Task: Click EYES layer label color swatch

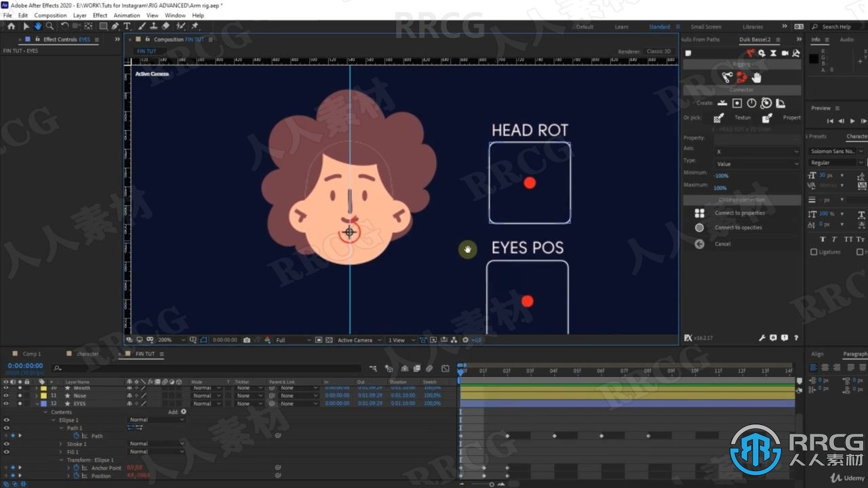Action: click(43, 404)
